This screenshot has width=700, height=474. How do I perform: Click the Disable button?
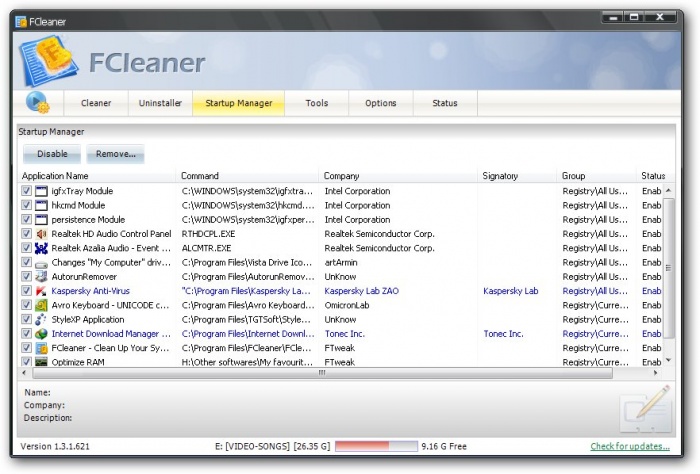coord(52,154)
